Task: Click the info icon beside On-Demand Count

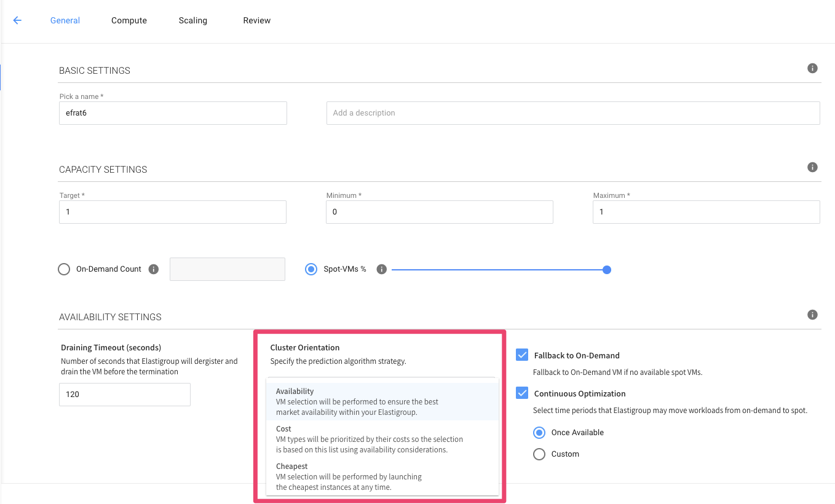Action: coord(152,269)
